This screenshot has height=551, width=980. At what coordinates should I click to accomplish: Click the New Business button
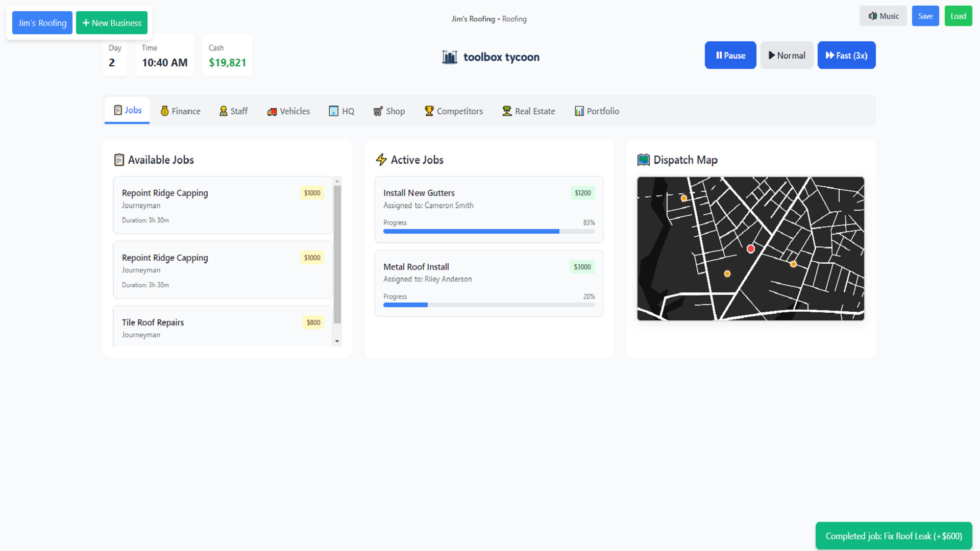tap(111, 22)
